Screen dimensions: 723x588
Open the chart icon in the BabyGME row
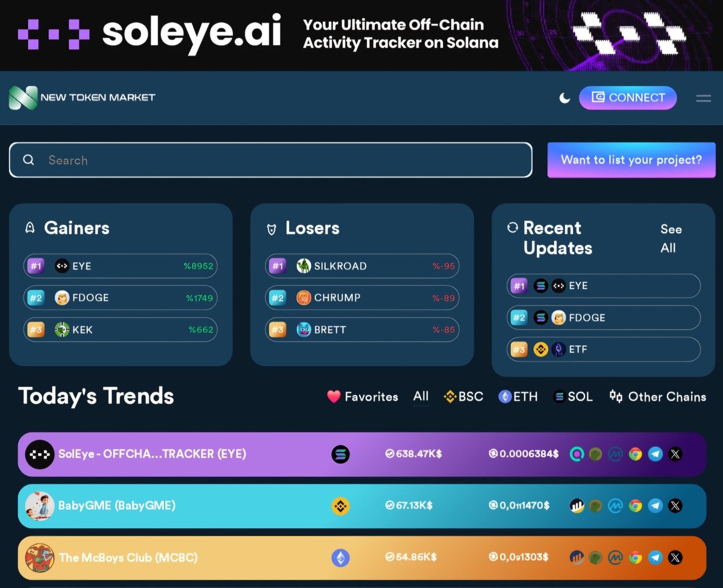click(577, 506)
